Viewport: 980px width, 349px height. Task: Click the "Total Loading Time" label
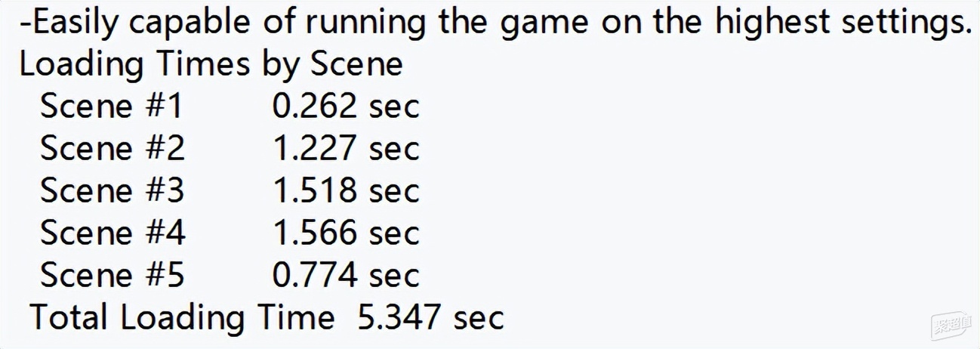coord(182,318)
